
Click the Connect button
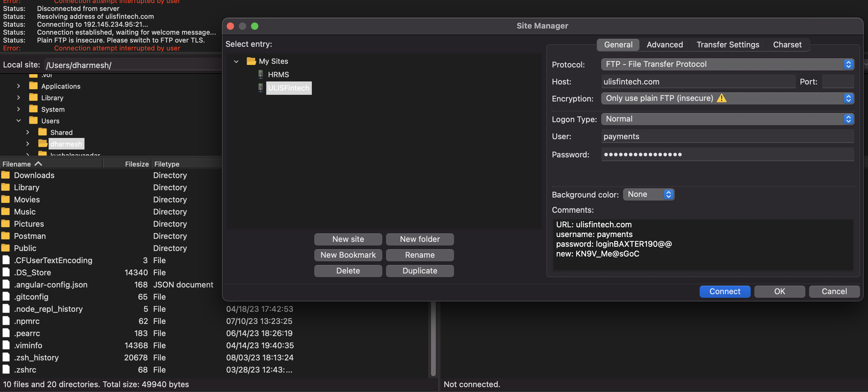[725, 291]
